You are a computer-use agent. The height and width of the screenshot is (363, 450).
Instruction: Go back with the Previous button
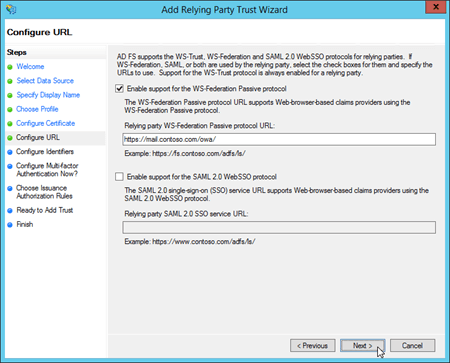point(313,346)
